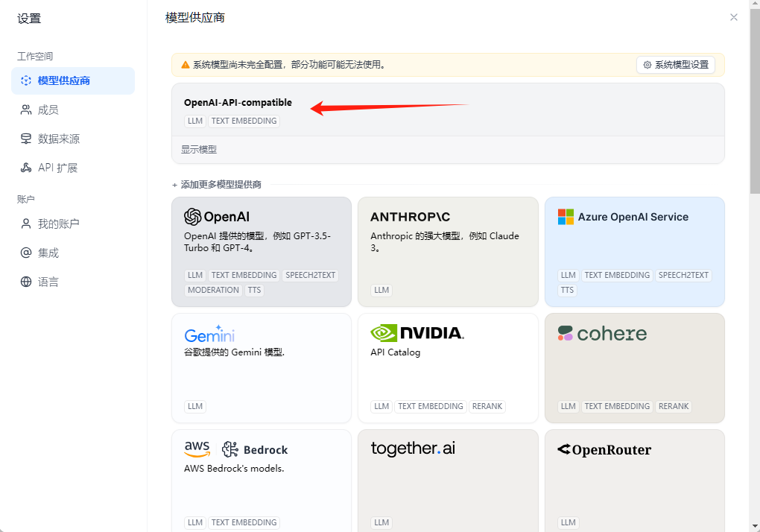Expand 显示模型 under OpenAI-API-compatible
The width and height of the screenshot is (760, 532).
199,150
